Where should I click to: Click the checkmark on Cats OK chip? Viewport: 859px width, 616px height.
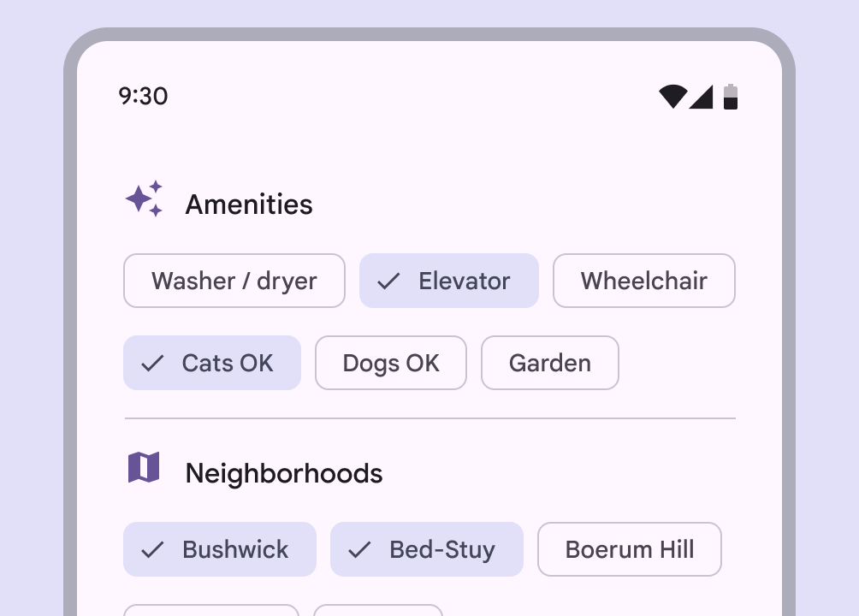(152, 363)
